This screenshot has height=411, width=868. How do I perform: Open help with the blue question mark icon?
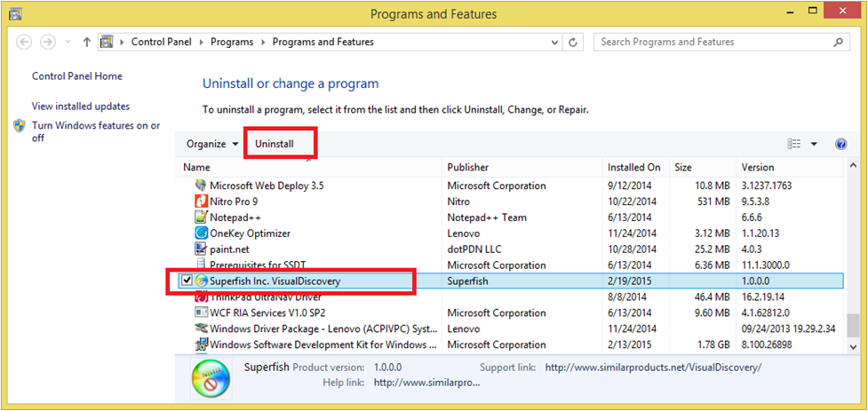(x=840, y=145)
